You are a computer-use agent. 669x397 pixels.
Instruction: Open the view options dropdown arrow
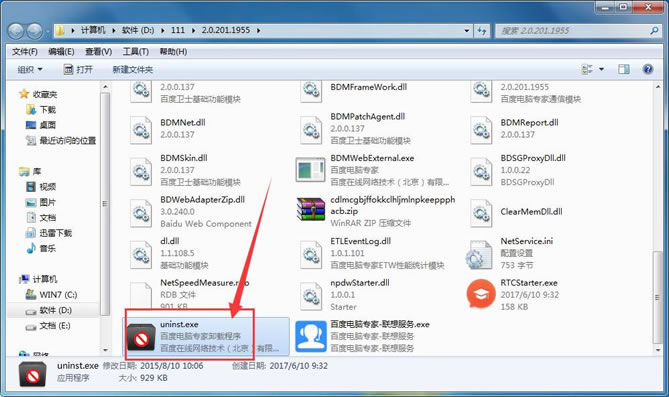[602, 69]
